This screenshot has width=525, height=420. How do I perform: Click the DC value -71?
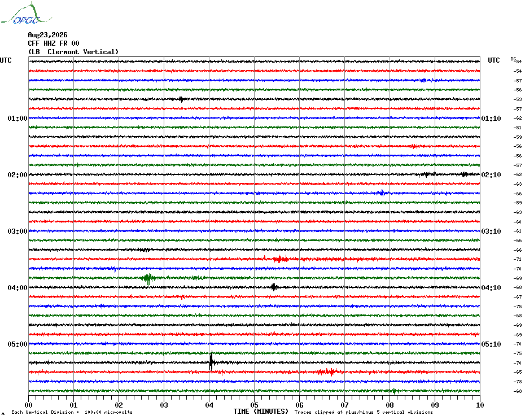(x=518, y=259)
